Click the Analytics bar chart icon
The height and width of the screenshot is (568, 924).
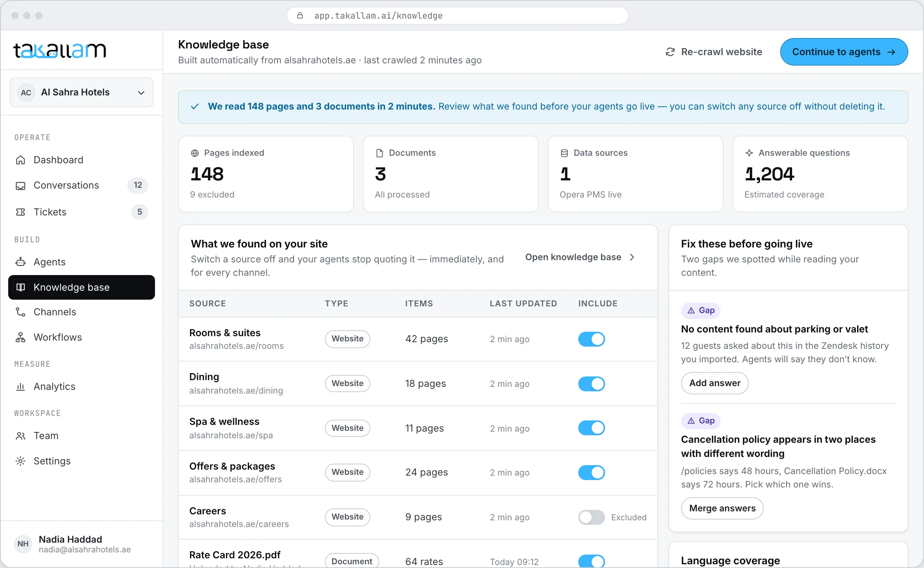pos(20,386)
